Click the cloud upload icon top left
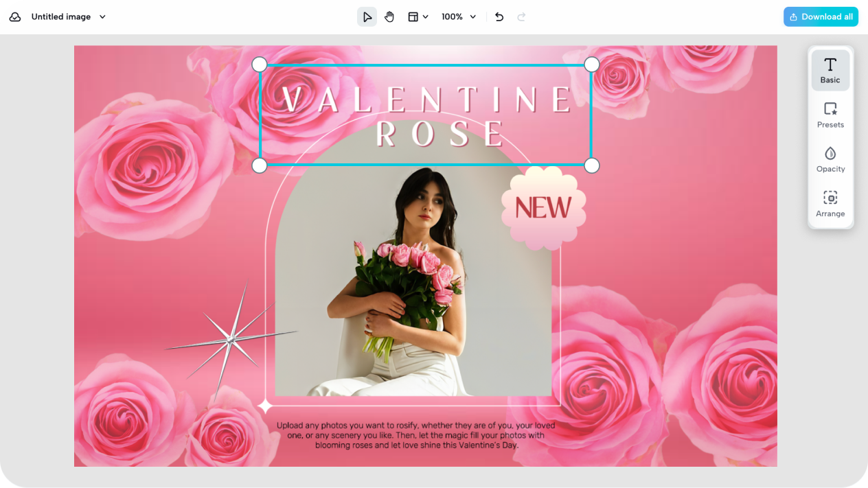Screen dimensions: 868x488 point(14,16)
